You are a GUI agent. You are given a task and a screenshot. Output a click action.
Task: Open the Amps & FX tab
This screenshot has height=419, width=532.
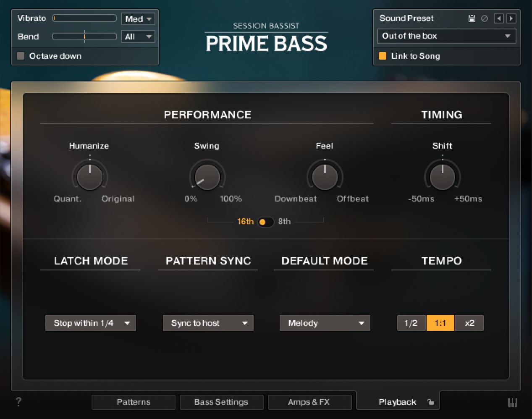coord(310,402)
